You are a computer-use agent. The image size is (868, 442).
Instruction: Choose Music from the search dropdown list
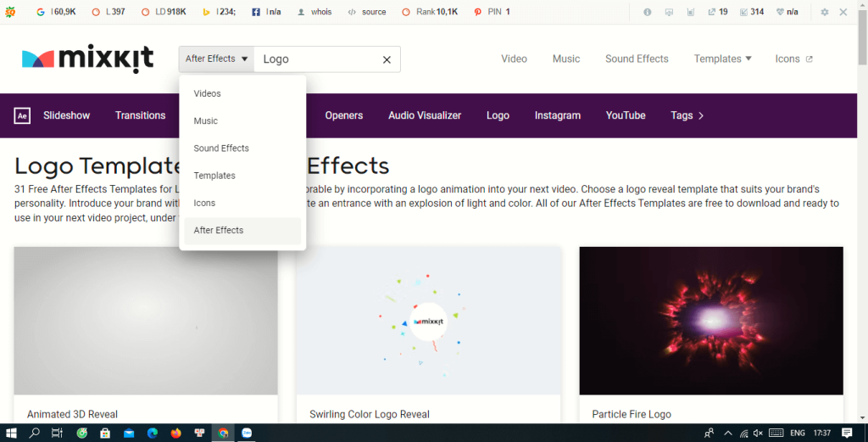click(242, 120)
